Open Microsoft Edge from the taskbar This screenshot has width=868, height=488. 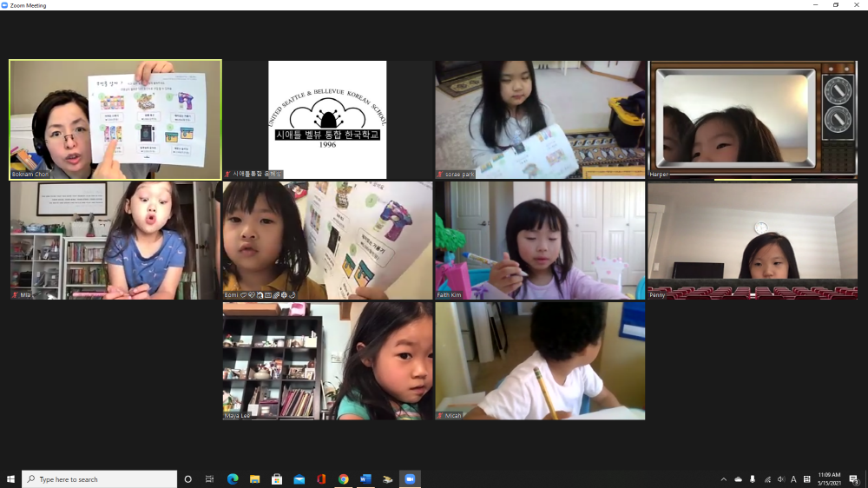coord(233,479)
